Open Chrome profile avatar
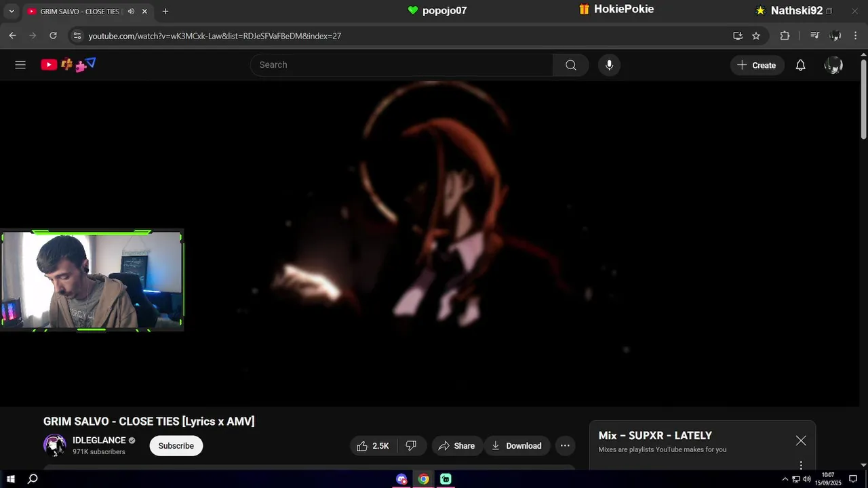 point(835,36)
